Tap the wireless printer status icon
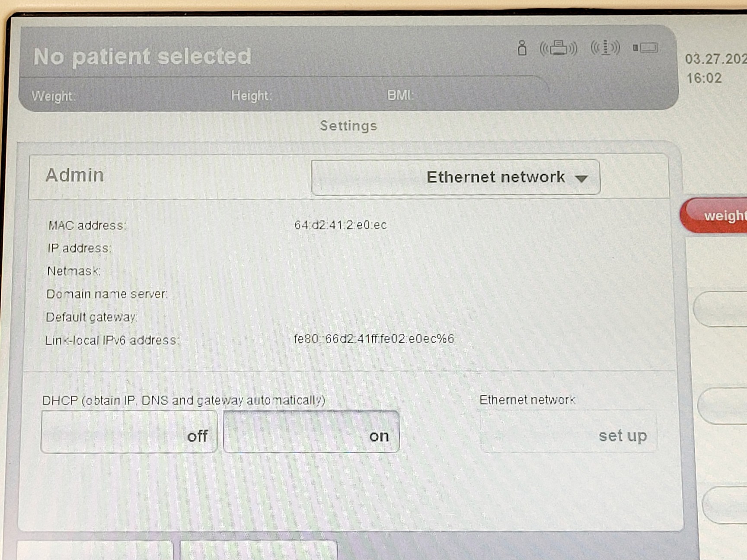The height and width of the screenshot is (560, 747). 559,48
